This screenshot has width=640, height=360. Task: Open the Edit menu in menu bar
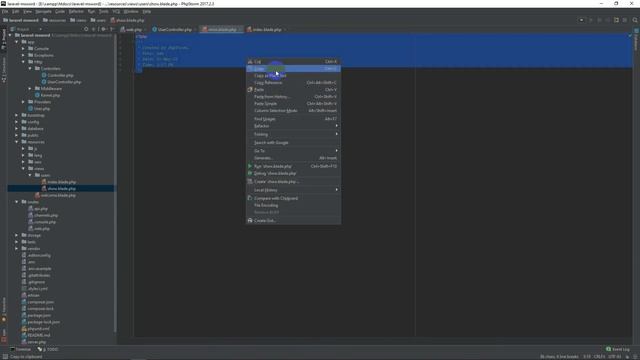tap(16, 11)
